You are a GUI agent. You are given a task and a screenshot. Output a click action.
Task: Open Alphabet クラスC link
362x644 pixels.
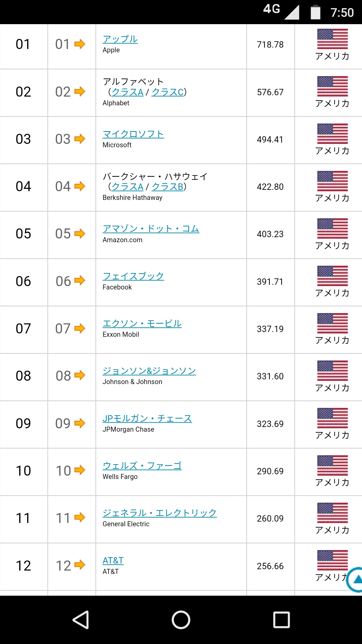pyautogui.click(x=168, y=92)
